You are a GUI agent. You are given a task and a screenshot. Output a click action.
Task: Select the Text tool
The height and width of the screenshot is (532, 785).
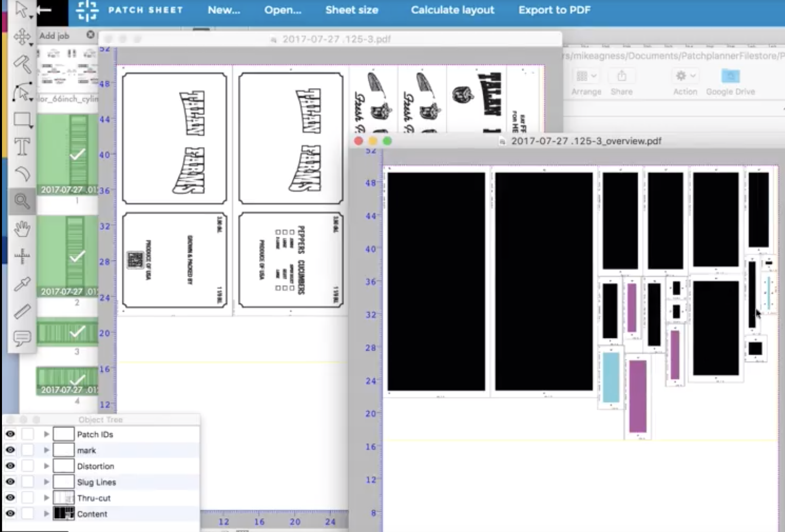pyautogui.click(x=22, y=147)
